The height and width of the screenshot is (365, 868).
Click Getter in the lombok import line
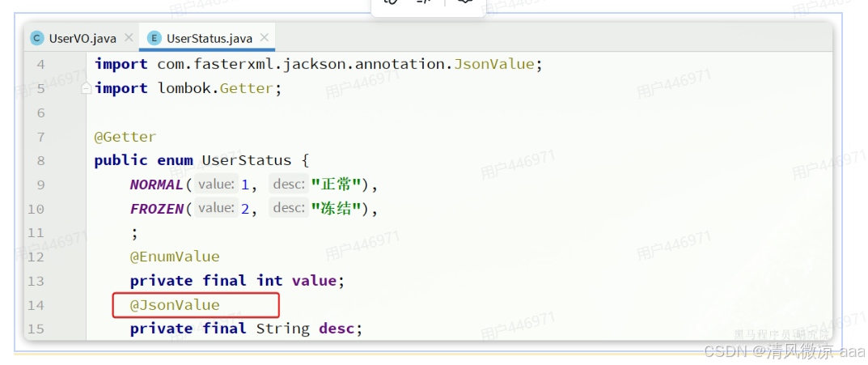[x=247, y=88]
